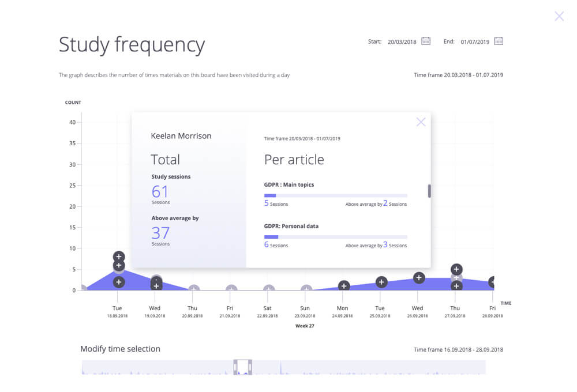Click the faded plus marker on Fri 21.09.2018
The height and width of the screenshot is (392, 577).
231,288
